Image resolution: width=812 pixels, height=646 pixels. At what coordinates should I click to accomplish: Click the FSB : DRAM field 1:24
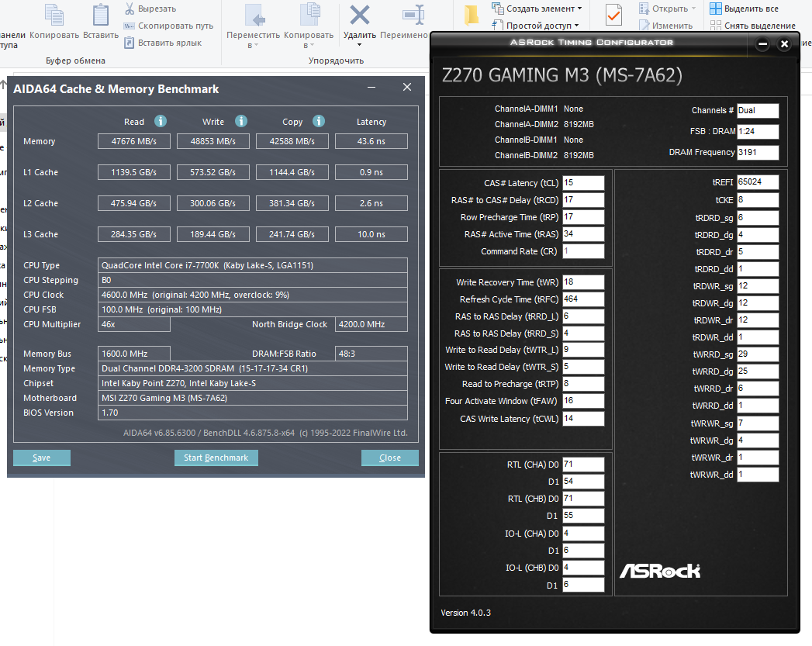(758, 132)
